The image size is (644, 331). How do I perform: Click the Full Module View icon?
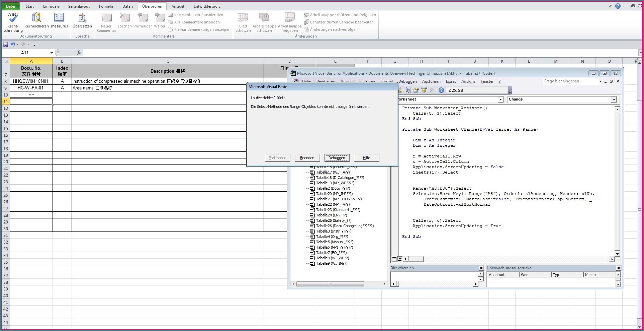tap(400, 259)
